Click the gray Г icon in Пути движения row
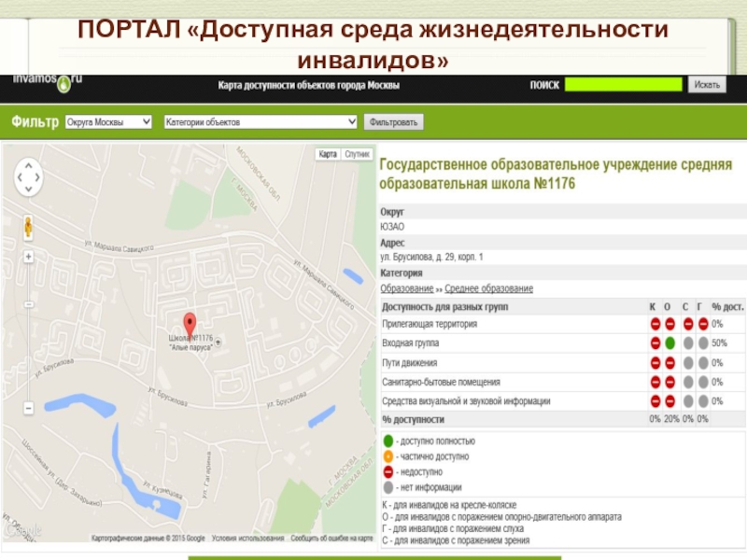This screenshot has height=560, width=747. click(703, 363)
